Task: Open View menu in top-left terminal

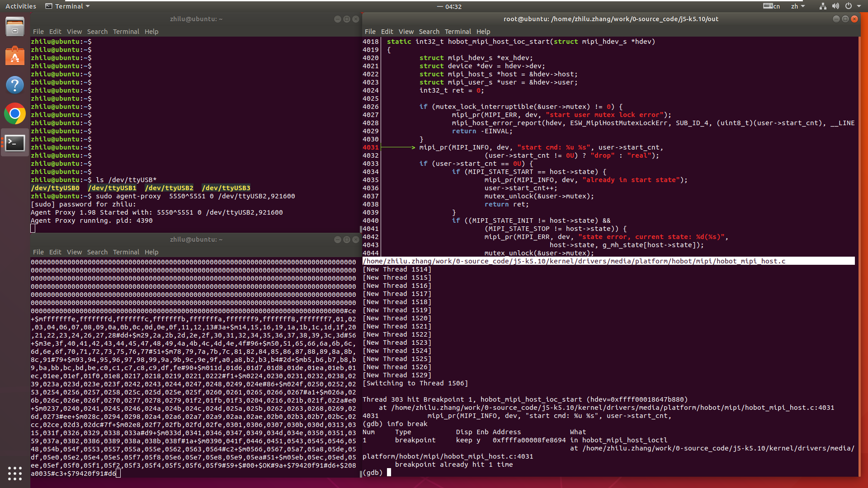Action: [74, 32]
